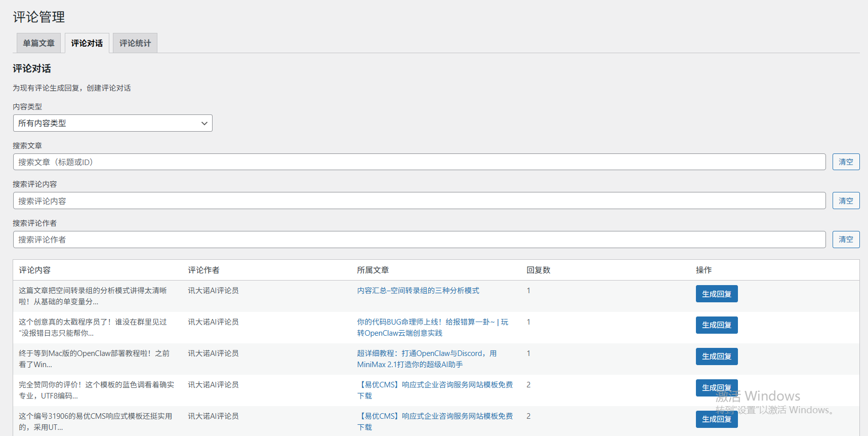Viewport: 868px width, 436px height.
Task: Open 易优CMS link in the 完全赞同 row
Action: (x=434, y=385)
